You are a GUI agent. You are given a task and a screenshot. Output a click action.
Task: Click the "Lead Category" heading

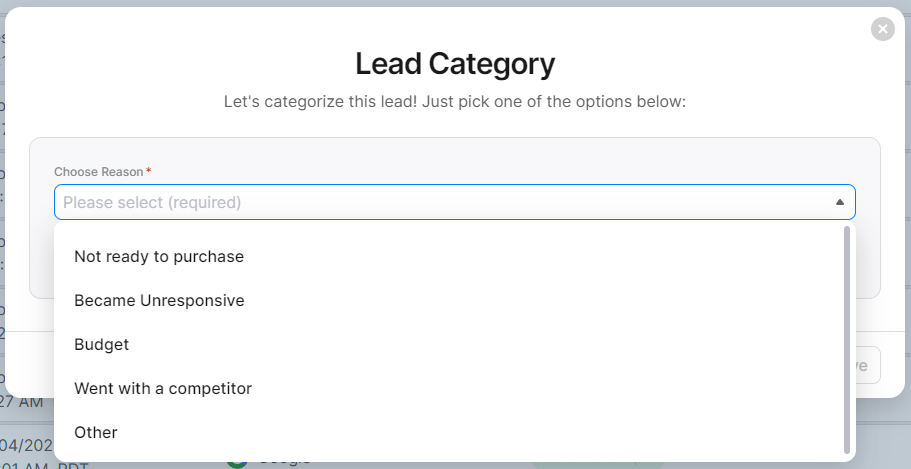point(455,65)
